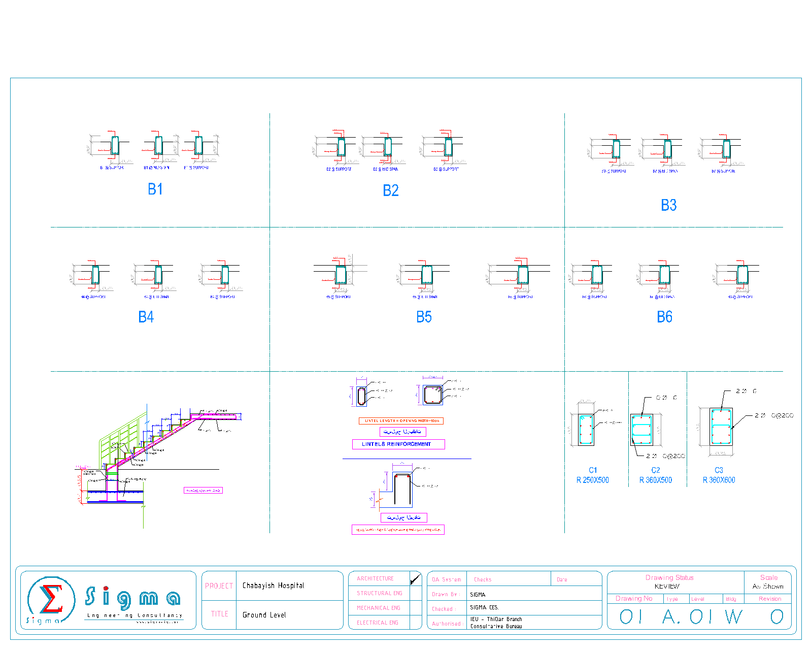This screenshot has height=650, width=812.
Task: Select the B6 beam group label
Action: click(664, 317)
